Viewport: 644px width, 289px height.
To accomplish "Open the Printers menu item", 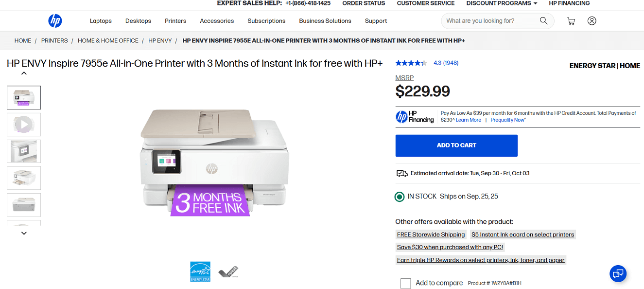I will click(x=175, y=21).
